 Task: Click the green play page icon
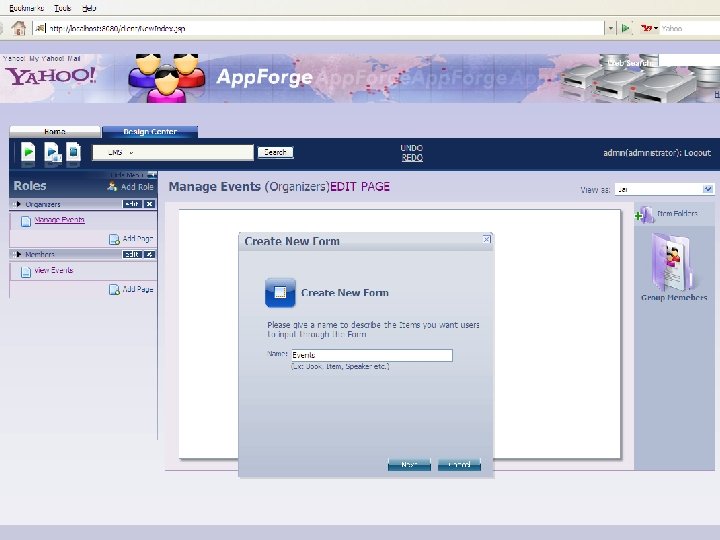point(28,152)
